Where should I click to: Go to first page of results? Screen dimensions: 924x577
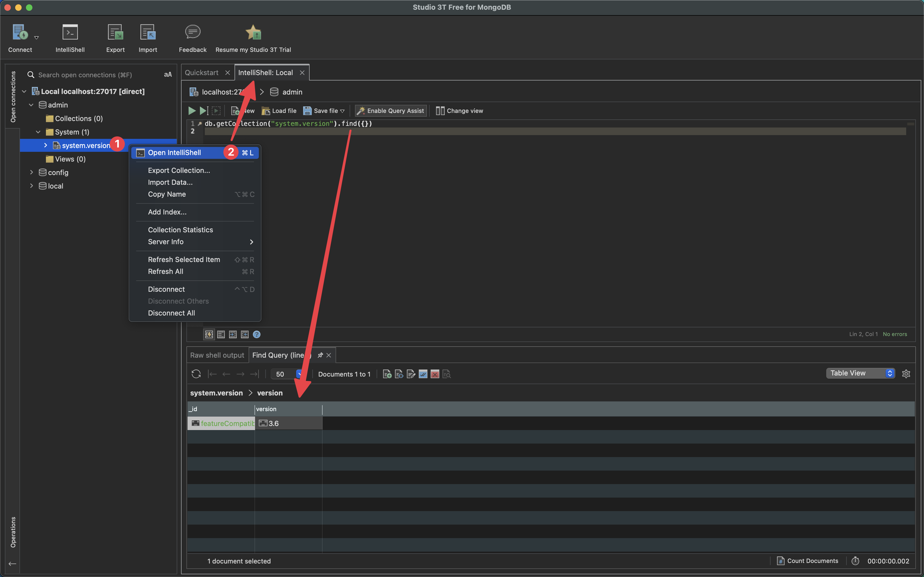pyautogui.click(x=212, y=374)
